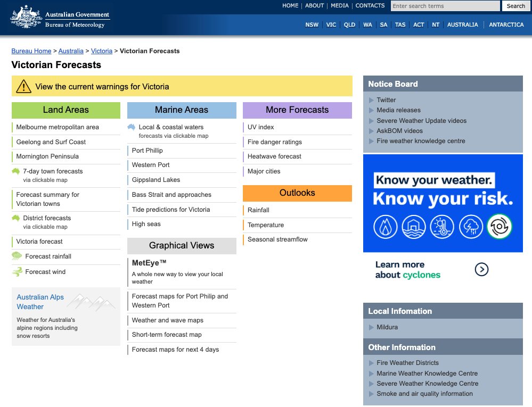Open the MetEye graphical view

coord(149,263)
